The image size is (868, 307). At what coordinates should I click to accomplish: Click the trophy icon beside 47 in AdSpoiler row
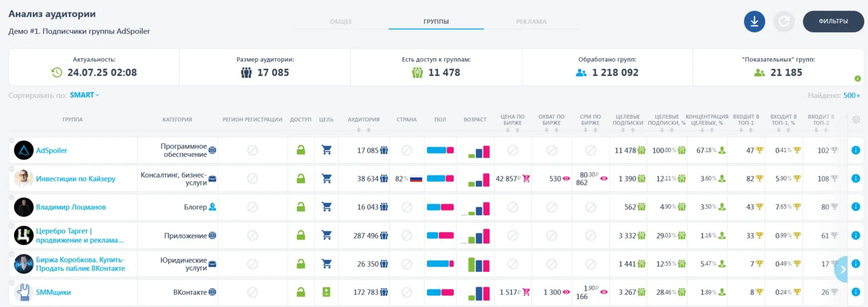759,150
